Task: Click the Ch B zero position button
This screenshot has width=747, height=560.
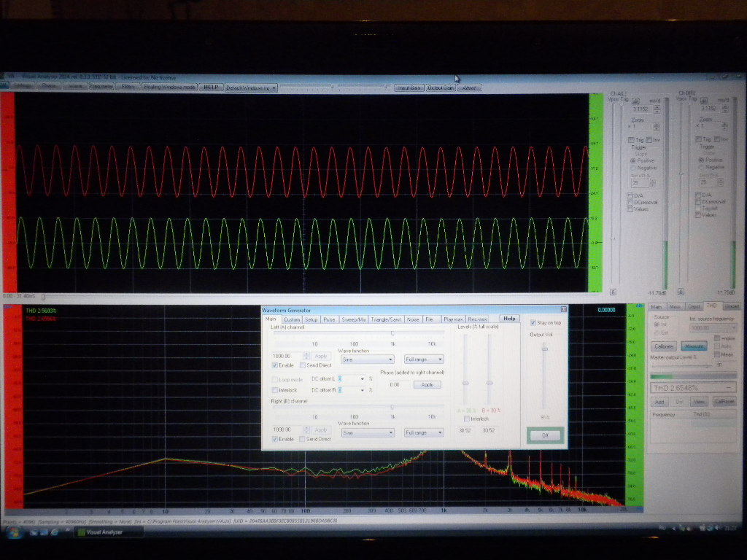Action: coord(681,292)
